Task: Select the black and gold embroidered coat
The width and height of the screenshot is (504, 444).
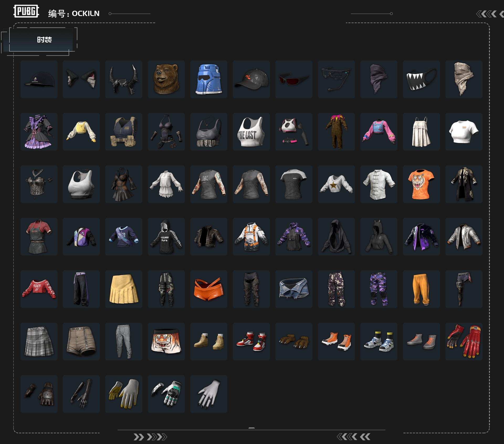Action: click(464, 184)
